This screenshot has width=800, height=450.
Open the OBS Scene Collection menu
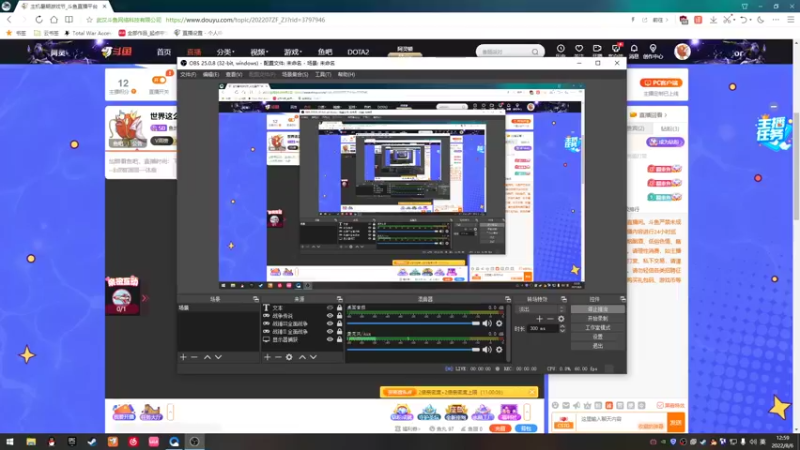[x=295, y=74]
